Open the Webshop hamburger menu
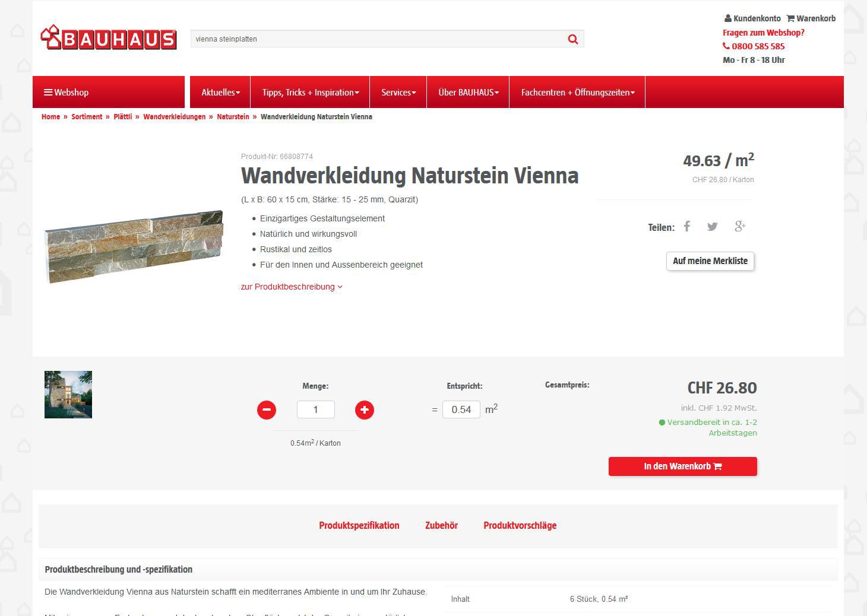 tap(67, 92)
